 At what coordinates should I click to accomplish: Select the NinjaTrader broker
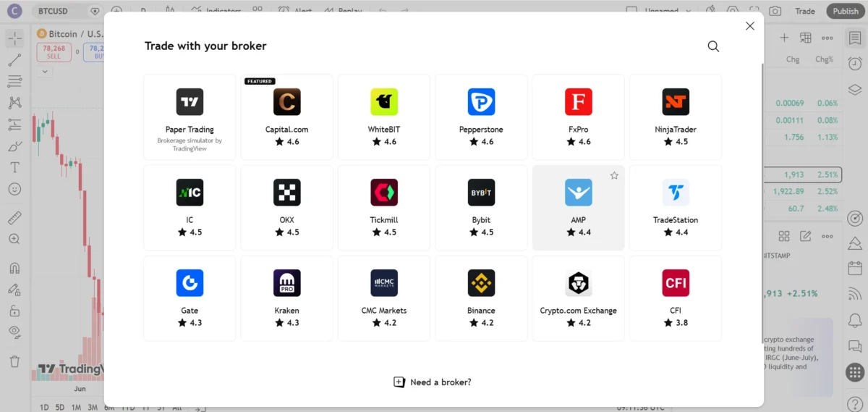click(x=676, y=117)
